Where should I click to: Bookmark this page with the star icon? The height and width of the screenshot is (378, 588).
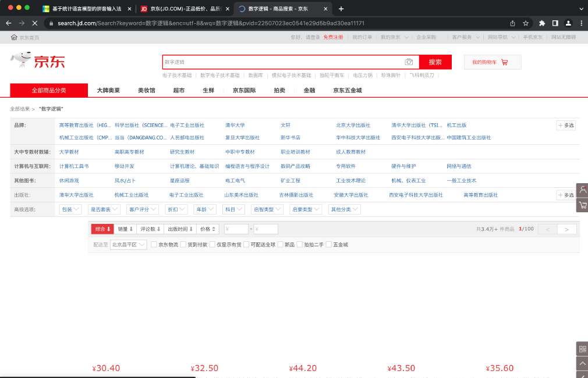pyautogui.click(x=526, y=23)
